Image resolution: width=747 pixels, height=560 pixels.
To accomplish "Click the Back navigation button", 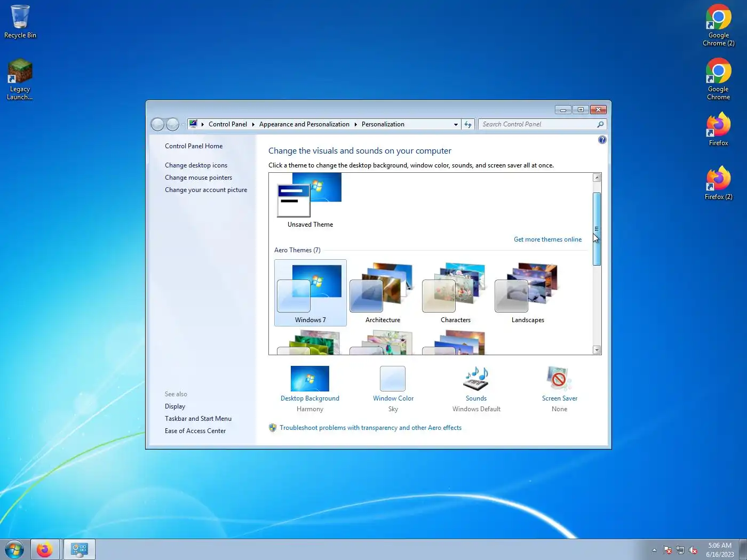I will 157,124.
